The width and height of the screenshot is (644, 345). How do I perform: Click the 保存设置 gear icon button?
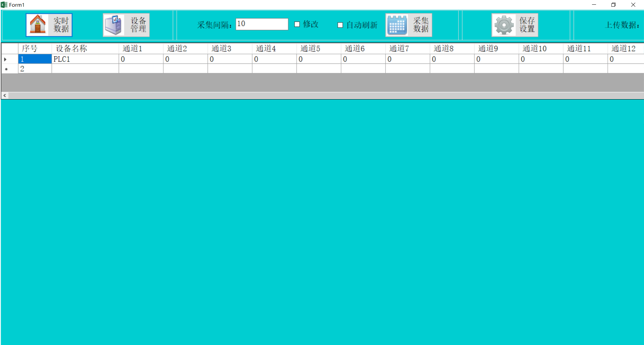click(x=515, y=25)
